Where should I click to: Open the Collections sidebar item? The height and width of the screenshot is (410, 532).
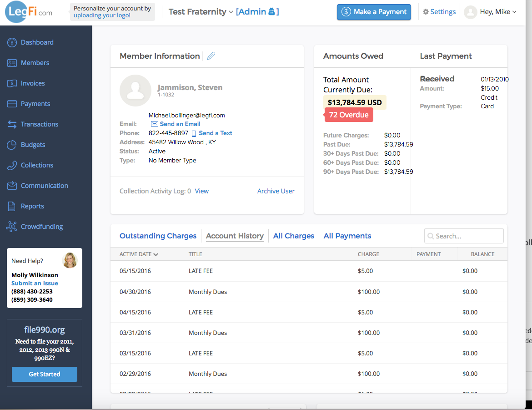[11, 165]
